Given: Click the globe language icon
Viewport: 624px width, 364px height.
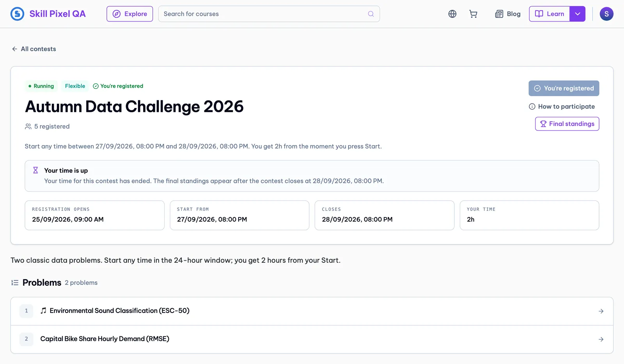Looking at the screenshot, I should 452,14.
